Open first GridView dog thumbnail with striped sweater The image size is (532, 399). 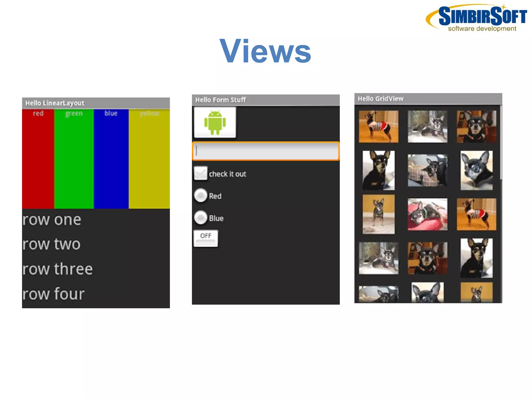click(378, 127)
